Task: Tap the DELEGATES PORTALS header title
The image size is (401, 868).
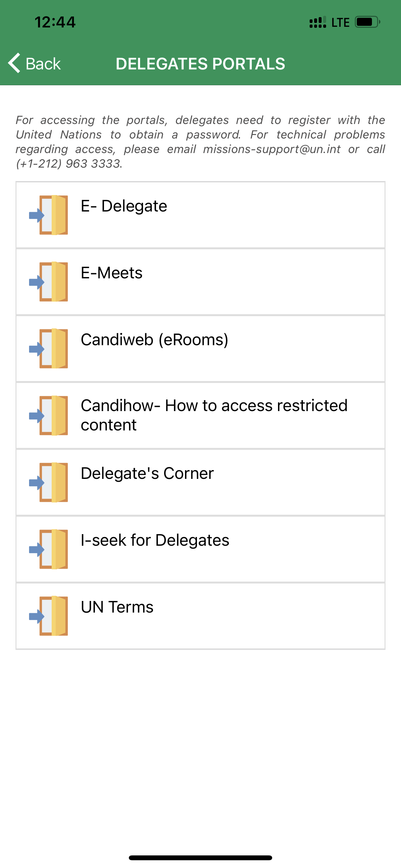Action: (200, 64)
